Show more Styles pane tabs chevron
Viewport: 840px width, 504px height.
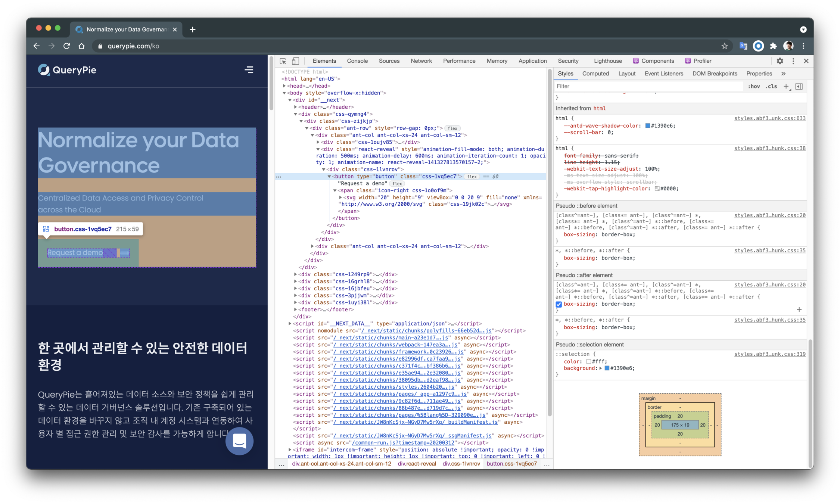(x=783, y=74)
